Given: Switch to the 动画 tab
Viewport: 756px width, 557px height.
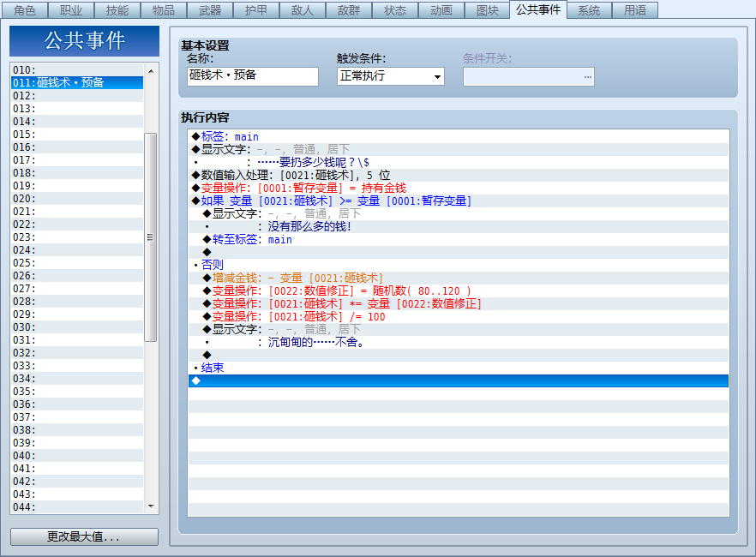Looking at the screenshot, I should pos(441,10).
